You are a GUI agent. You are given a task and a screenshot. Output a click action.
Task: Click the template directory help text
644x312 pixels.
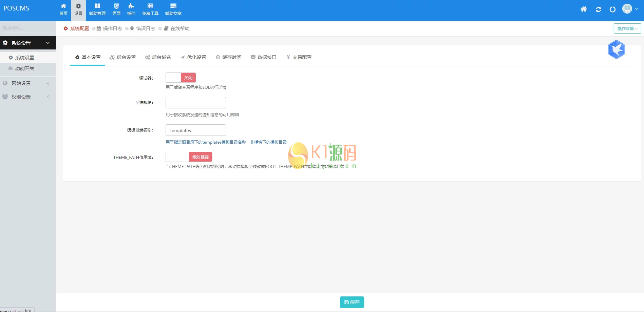point(226,142)
